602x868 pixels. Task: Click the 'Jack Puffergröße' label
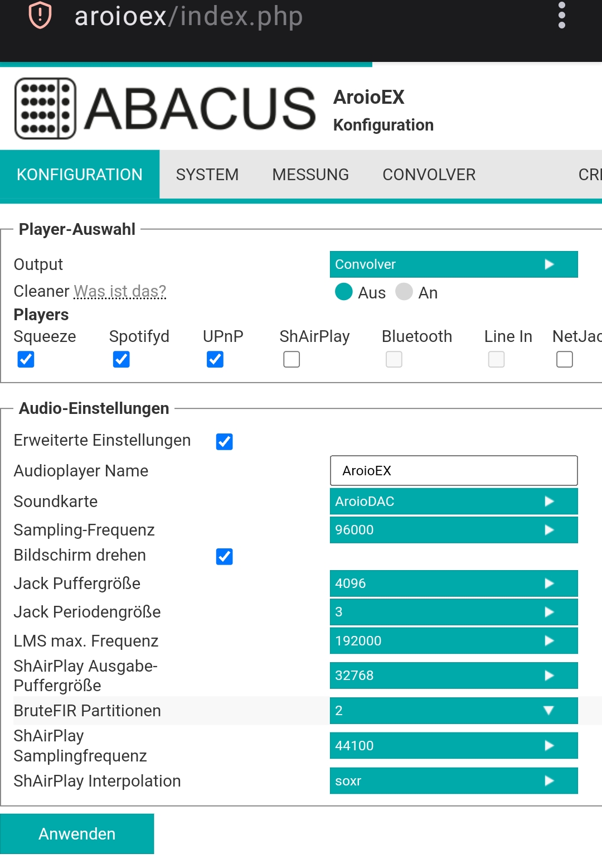pyautogui.click(x=77, y=584)
